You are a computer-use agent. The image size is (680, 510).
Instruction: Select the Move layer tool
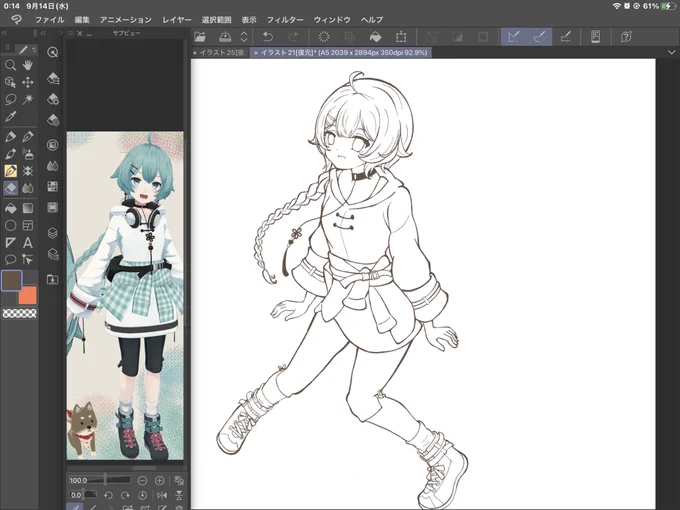point(28,82)
